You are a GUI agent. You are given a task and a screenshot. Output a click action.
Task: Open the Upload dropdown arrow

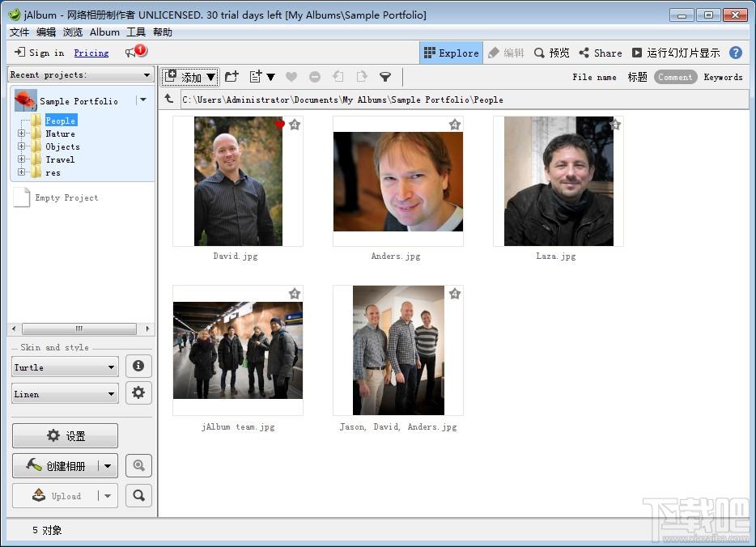[x=108, y=495]
